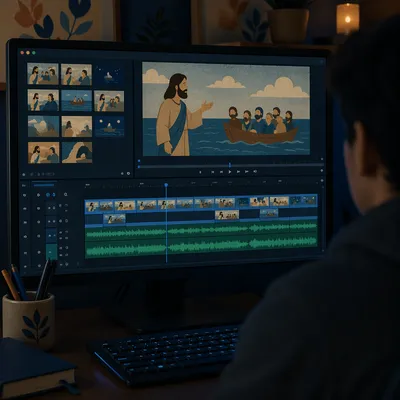Select top-row first media thumbnail with three figures

43,74
